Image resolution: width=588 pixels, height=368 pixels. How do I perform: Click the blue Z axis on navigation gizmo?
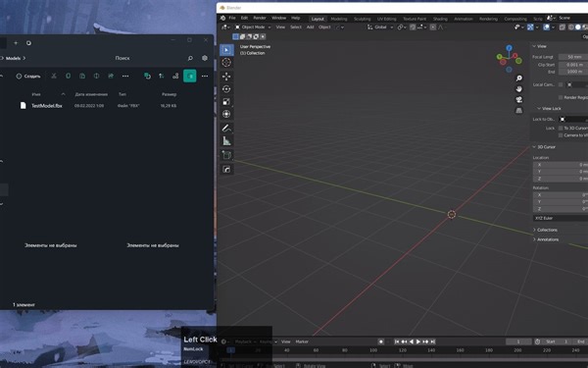coord(509,48)
